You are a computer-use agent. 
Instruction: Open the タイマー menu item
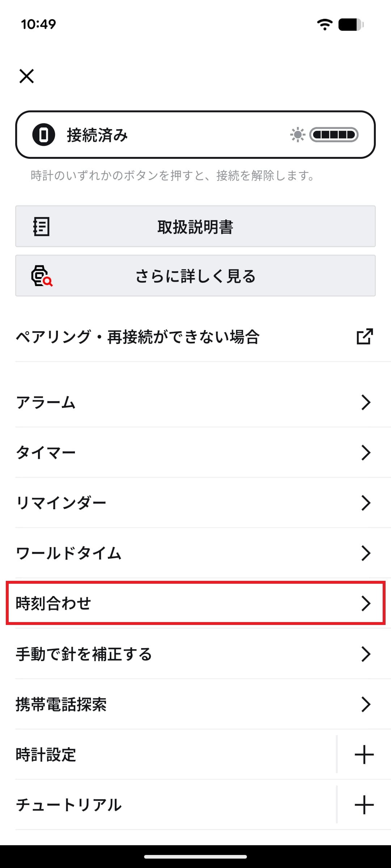(195, 452)
